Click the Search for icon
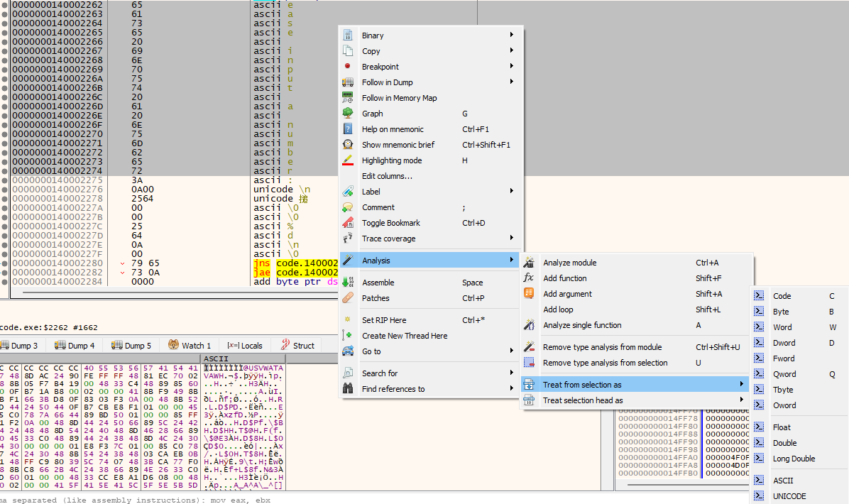This screenshot has height=504, width=849. tap(348, 373)
